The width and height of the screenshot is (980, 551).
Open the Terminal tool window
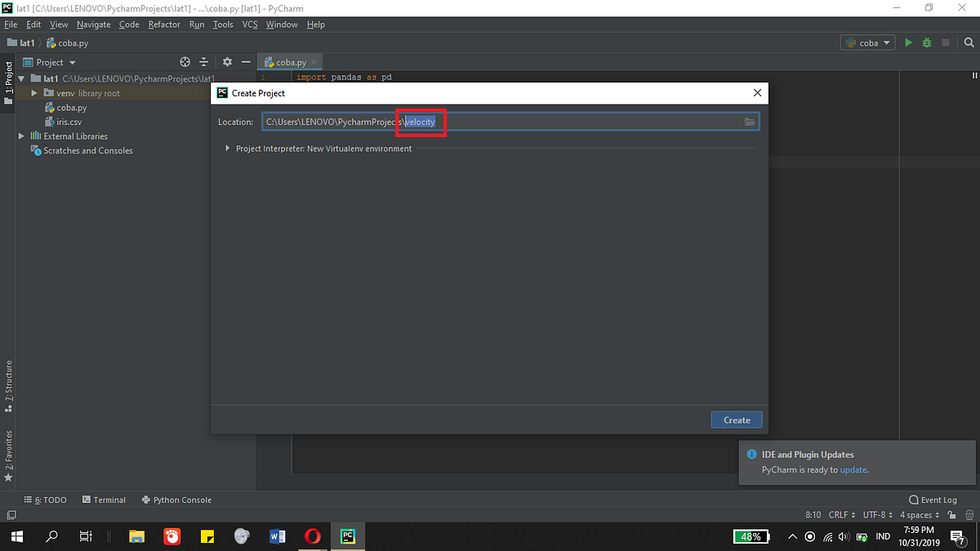coord(109,499)
